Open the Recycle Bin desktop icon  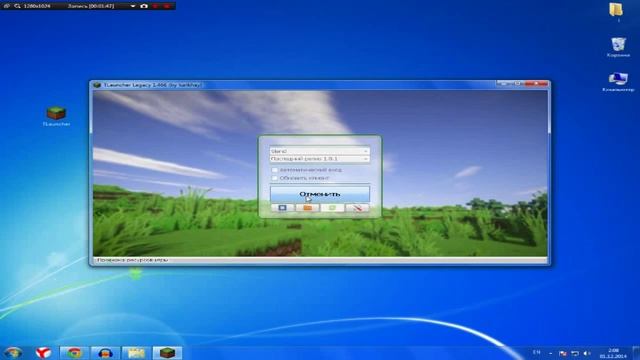point(618,47)
